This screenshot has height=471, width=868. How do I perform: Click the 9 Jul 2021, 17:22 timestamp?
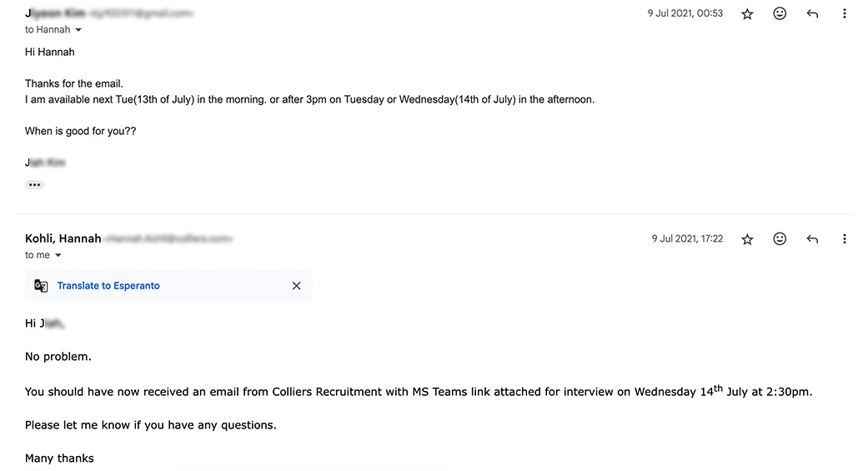(x=687, y=238)
